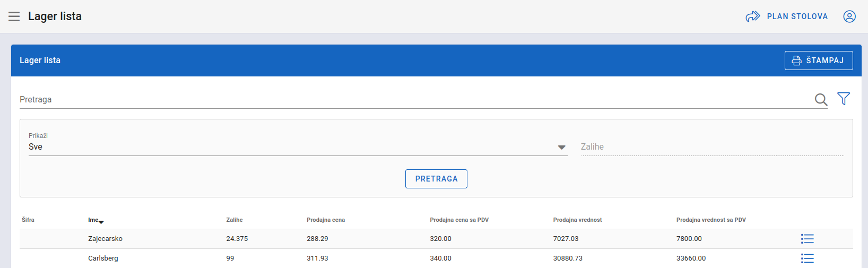This screenshot has width=868, height=268.
Task: Open the user account profile icon
Action: point(849,16)
